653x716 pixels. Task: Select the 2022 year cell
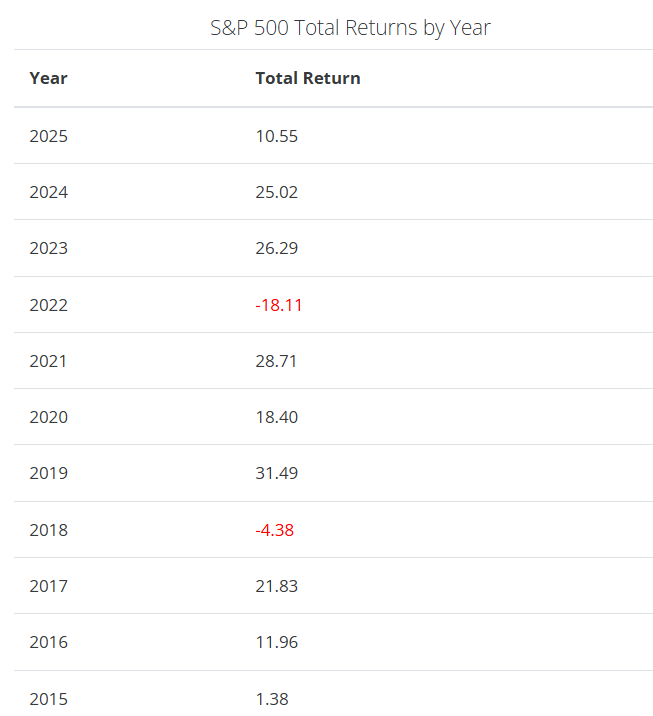tap(48, 305)
